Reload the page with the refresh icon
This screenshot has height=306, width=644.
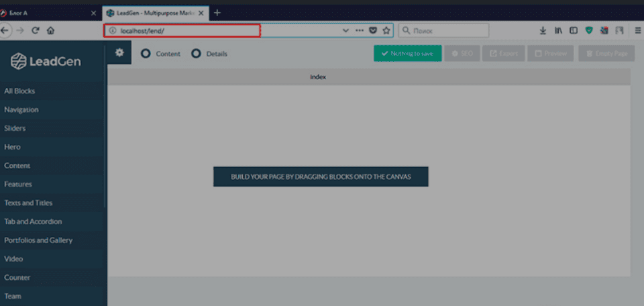click(x=36, y=30)
